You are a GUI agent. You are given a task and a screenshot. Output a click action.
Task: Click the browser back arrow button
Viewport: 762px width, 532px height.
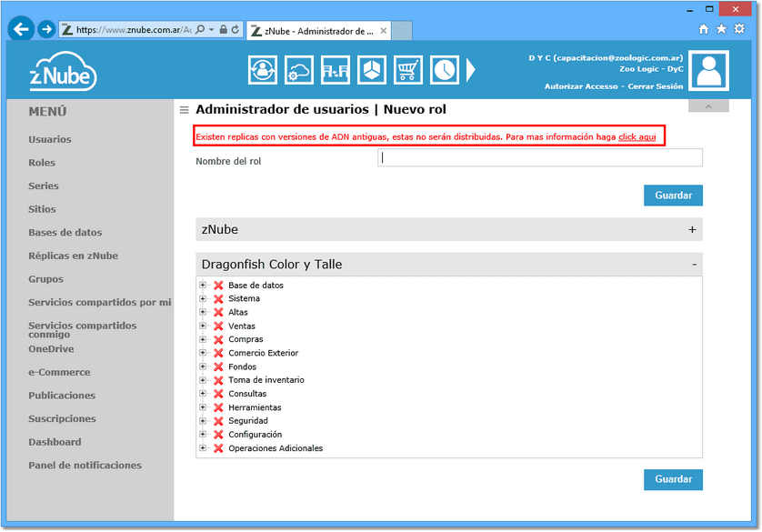coord(21,29)
